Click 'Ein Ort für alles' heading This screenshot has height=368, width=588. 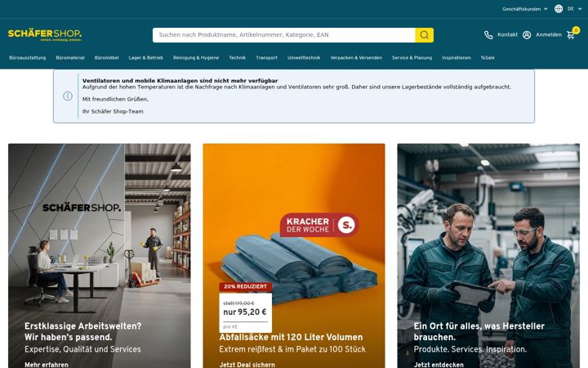[x=479, y=331]
